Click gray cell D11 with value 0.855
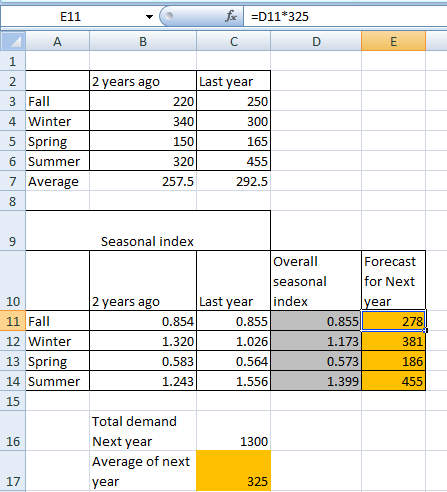The image size is (447, 492). 316,321
